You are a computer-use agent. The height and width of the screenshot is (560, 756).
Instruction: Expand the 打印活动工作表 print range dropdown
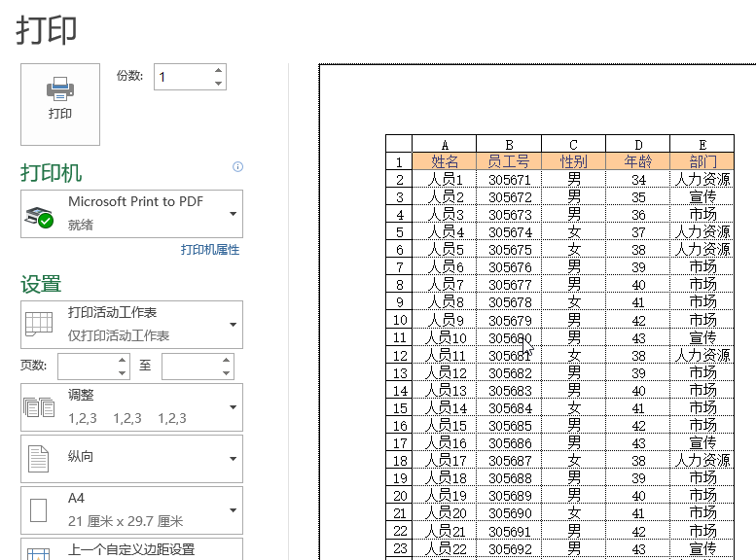(x=234, y=325)
